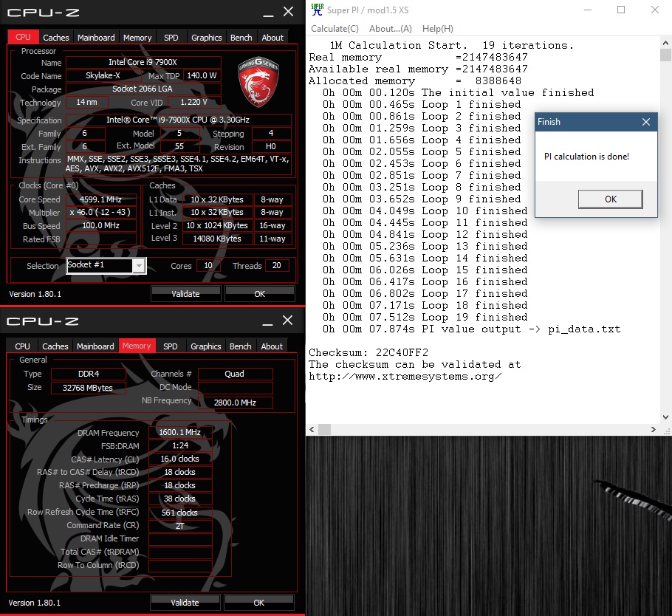Click the memory Size value 32768 MBytes
The image size is (672, 616).
89,388
